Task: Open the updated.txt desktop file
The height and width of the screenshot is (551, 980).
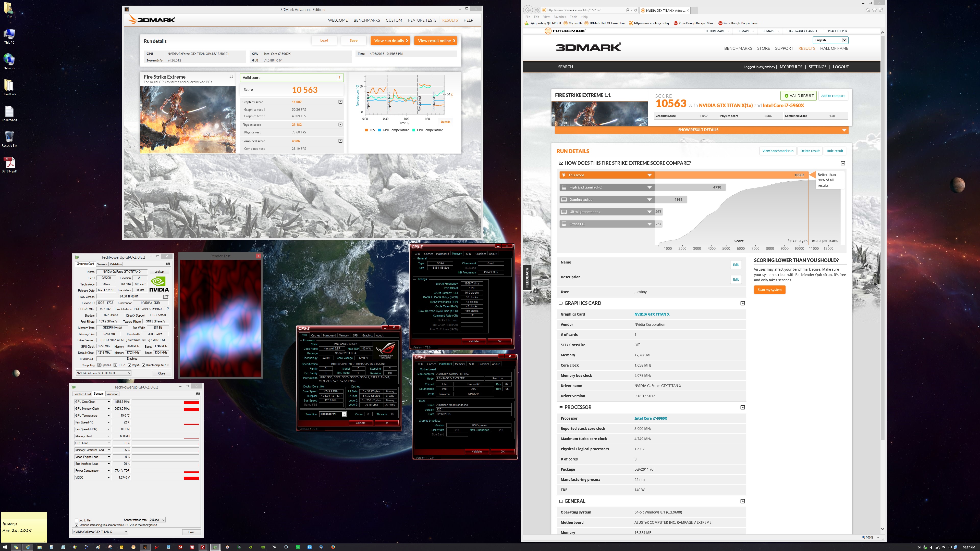Action: coord(9,113)
